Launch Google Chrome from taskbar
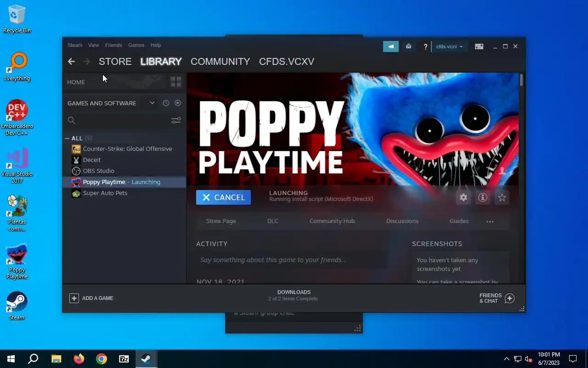The width and height of the screenshot is (588, 368). (x=102, y=359)
